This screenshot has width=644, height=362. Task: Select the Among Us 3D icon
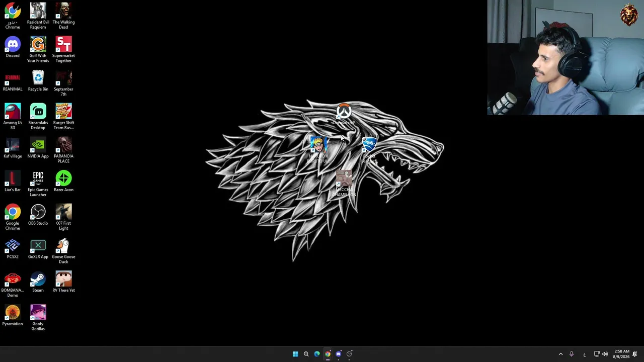(x=13, y=116)
